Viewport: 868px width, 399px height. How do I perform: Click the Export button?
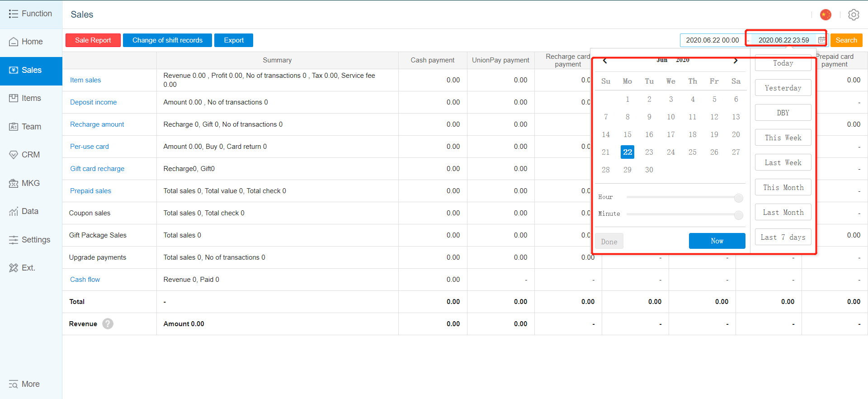tap(234, 40)
